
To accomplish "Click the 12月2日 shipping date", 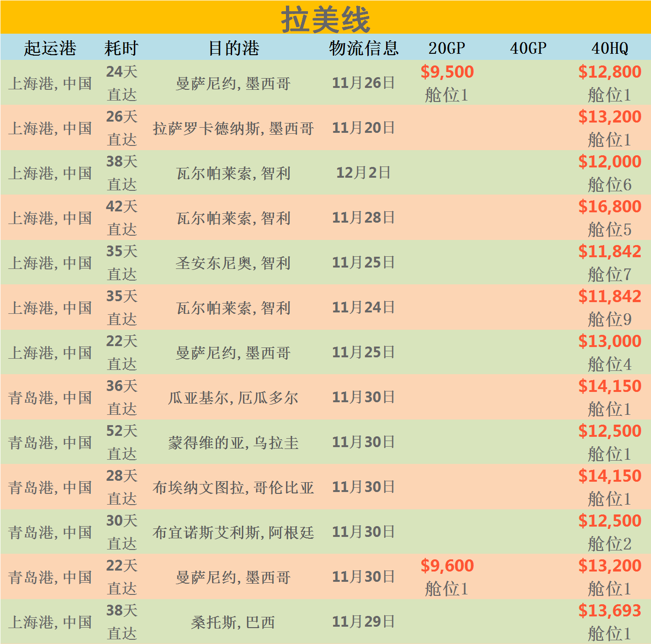I will [x=364, y=173].
